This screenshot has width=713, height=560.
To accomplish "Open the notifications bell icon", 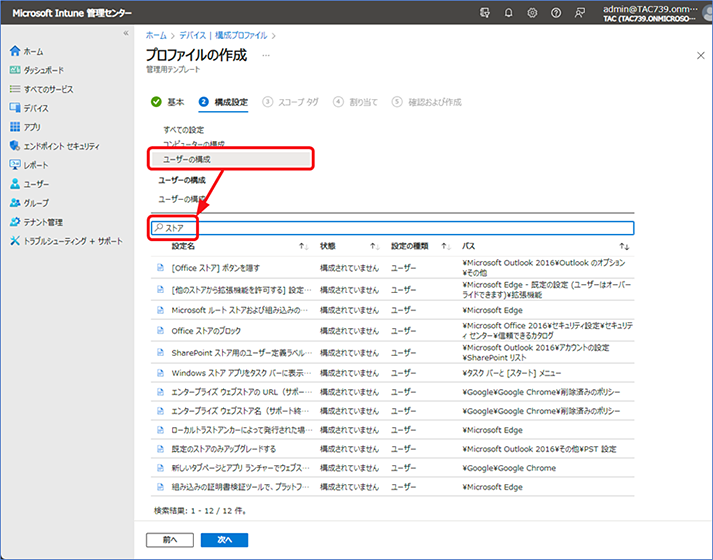I will coord(508,13).
